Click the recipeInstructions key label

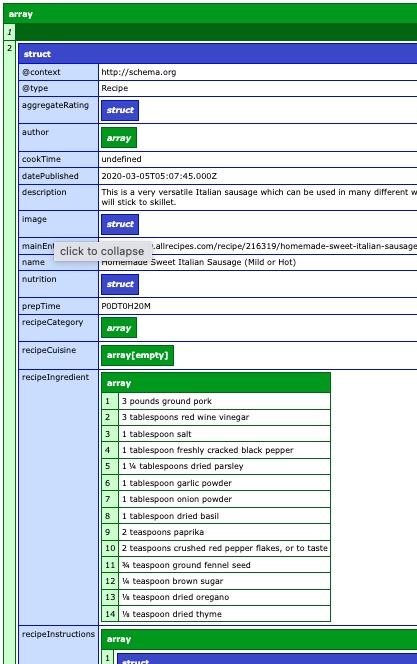(x=58, y=634)
